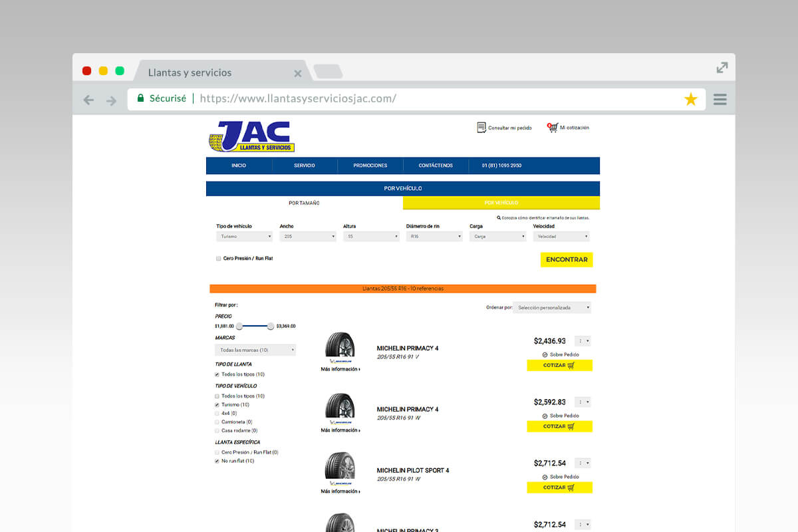This screenshot has height=532, width=798.
Task: Click the Consultar mi pedido document icon
Action: point(481,127)
